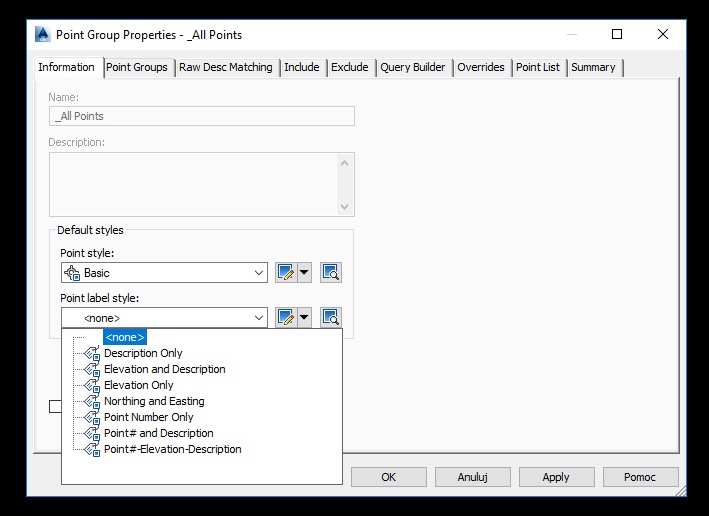Viewport: 709px width, 516px height.
Task: Choose Point# and Description label style
Action: click(158, 433)
